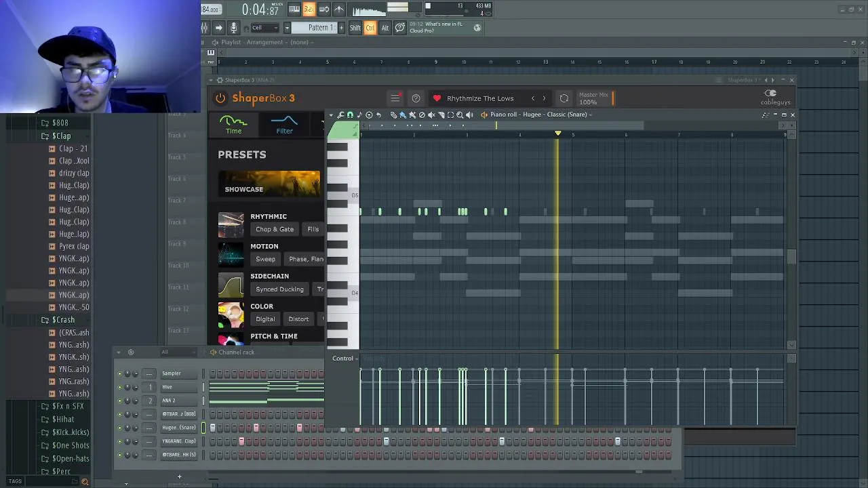The image size is (868, 488).
Task: Click the arrow icon left of microphone
Action: [x=218, y=28]
